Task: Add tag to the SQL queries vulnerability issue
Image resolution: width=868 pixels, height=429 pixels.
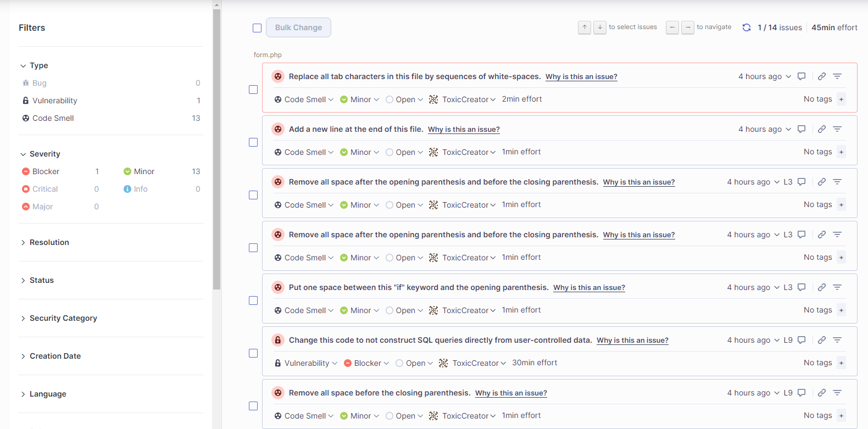Action: coord(841,363)
